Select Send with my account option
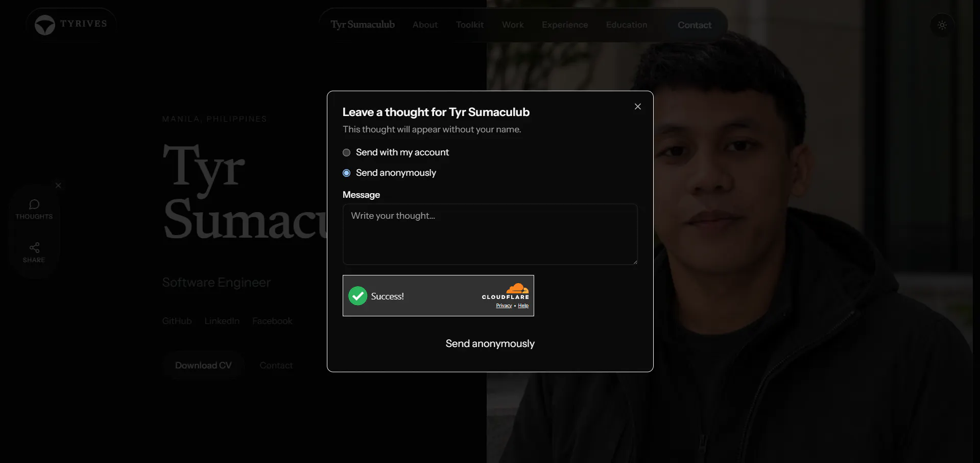The width and height of the screenshot is (980, 463). pyautogui.click(x=346, y=152)
